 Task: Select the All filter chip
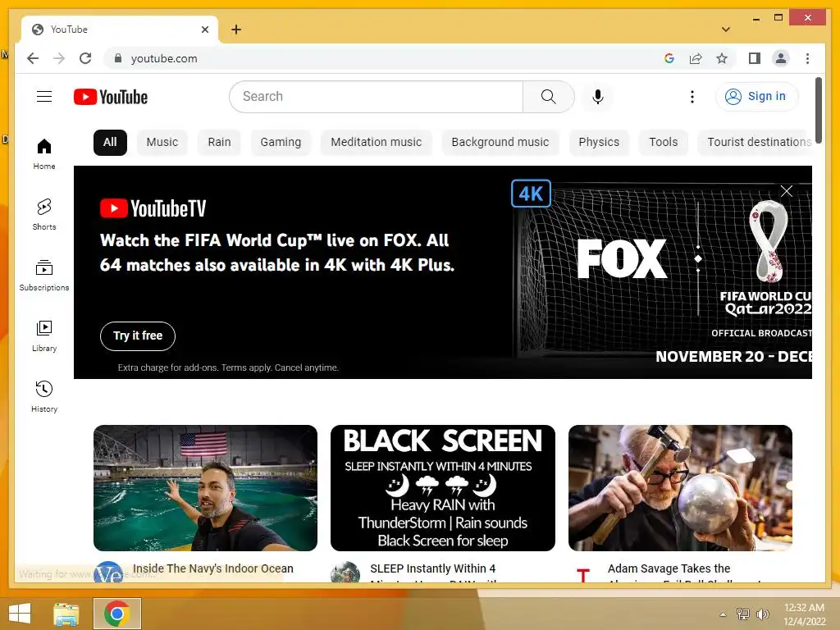point(110,142)
